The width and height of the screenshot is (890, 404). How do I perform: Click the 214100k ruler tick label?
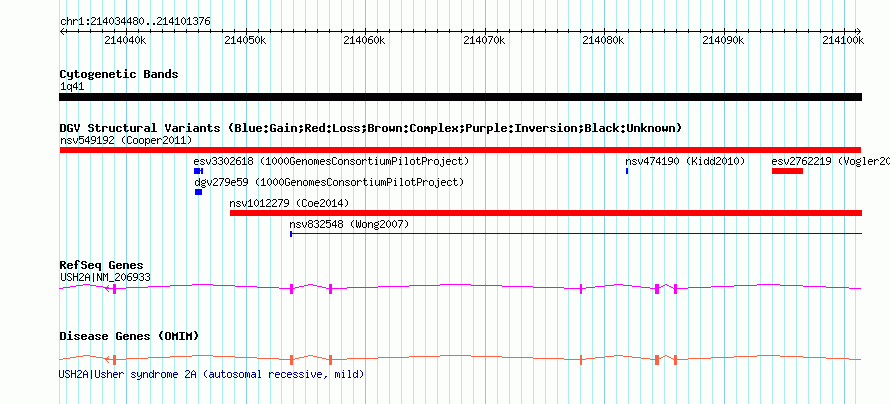click(843, 40)
